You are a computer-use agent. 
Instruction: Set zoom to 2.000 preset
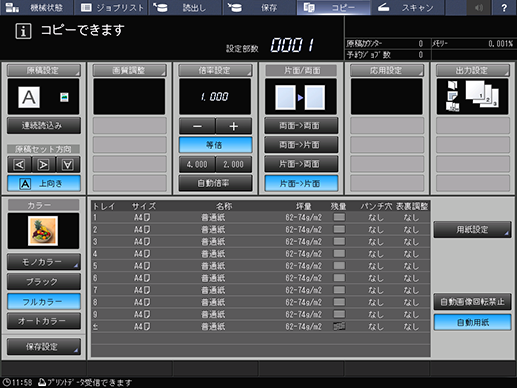pos(234,164)
